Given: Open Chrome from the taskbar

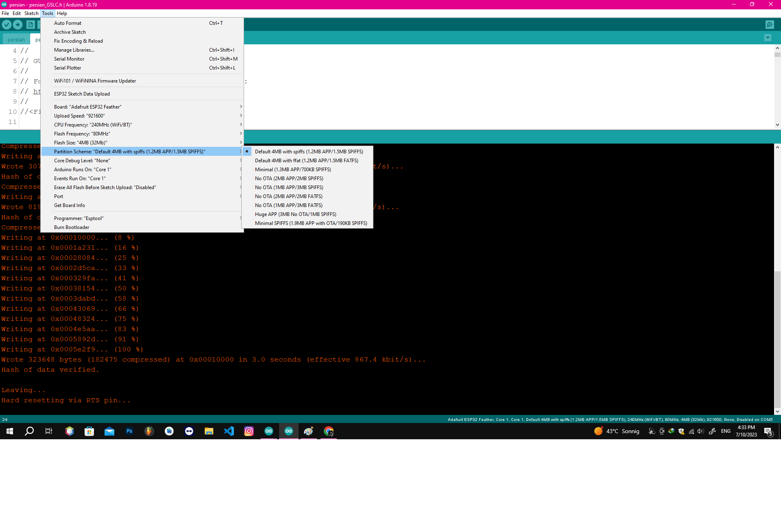Looking at the screenshot, I should [328, 432].
